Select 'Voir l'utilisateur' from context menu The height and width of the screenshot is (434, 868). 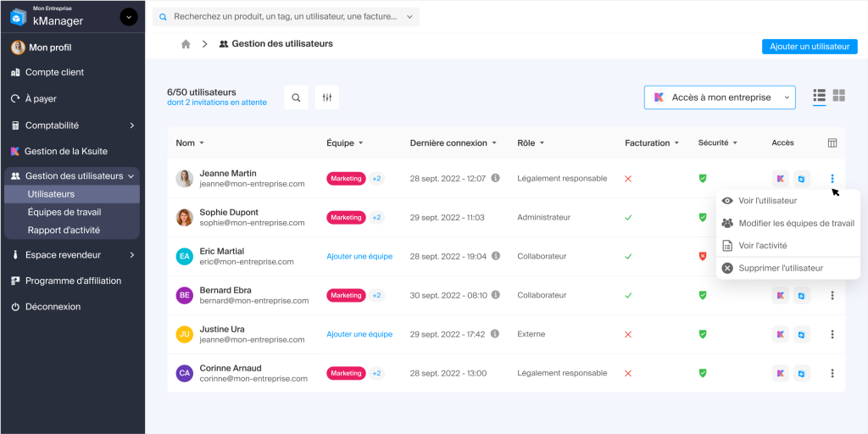tap(767, 201)
